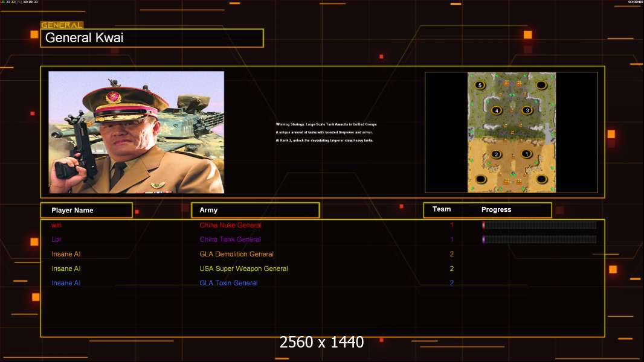The height and width of the screenshot is (362, 644).
Task: Select start position 5 on the minimap
Action: point(480,86)
